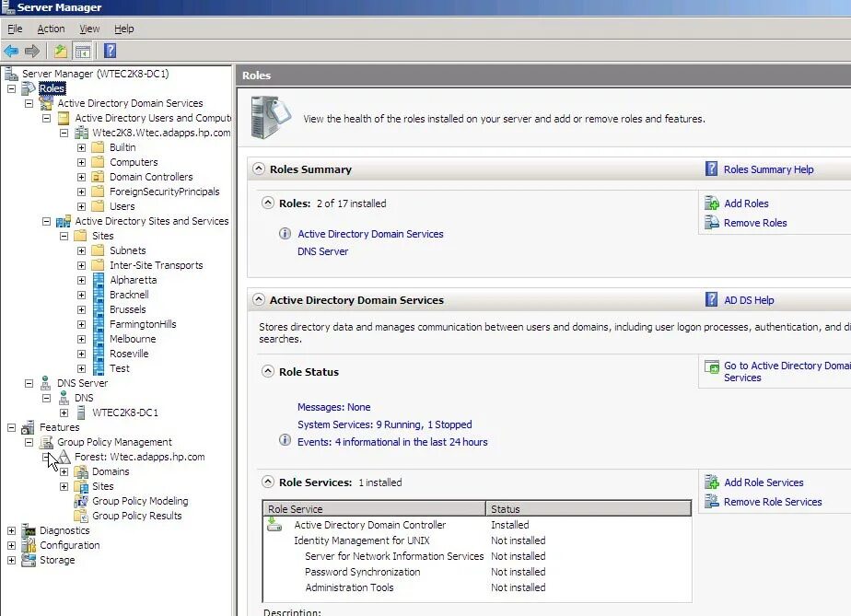The height and width of the screenshot is (616, 851).
Task: Click the Configuration tree icon
Action: [x=29, y=545]
